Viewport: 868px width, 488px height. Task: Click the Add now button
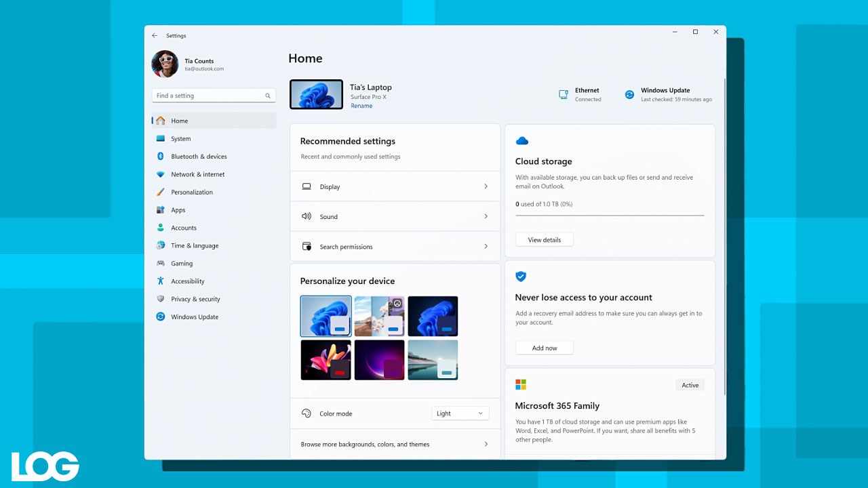click(x=545, y=348)
